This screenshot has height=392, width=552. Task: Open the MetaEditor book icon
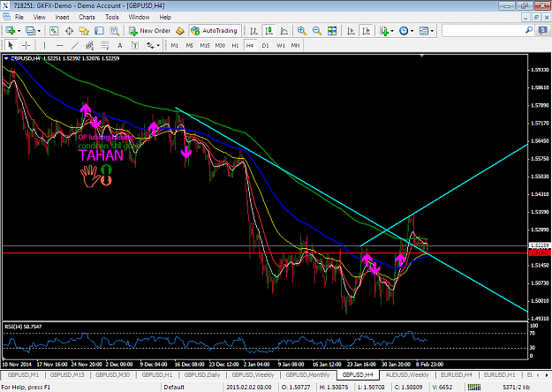pos(180,31)
